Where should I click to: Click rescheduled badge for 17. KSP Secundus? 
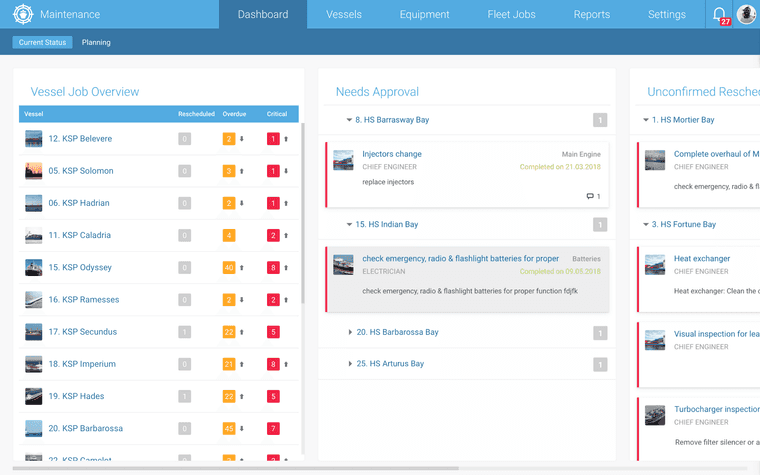click(184, 332)
